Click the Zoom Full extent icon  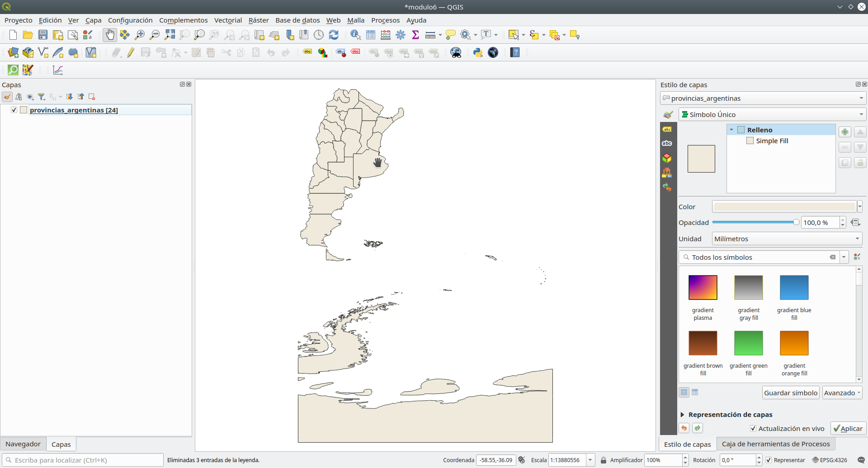[x=170, y=35]
